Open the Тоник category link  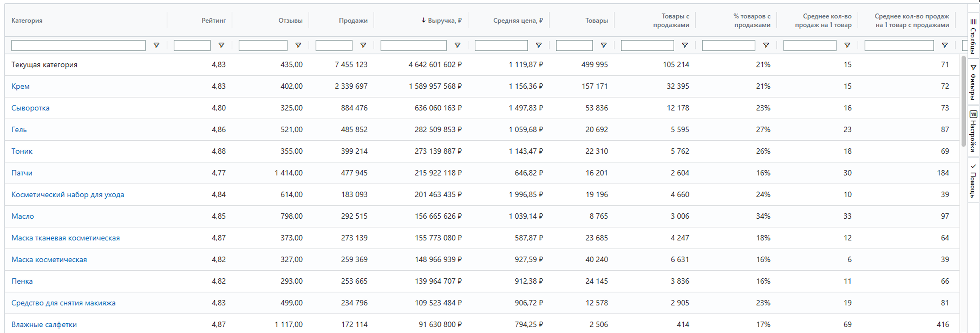pos(22,151)
